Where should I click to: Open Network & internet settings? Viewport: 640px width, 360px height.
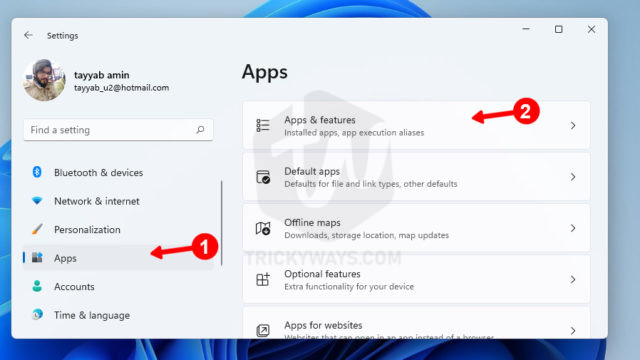[x=118, y=201]
